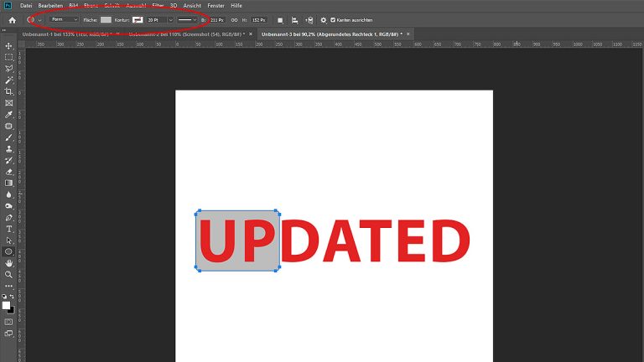The image size is (644, 362).
Task: Open the tool preset picker arrow
Action: [x=40, y=20]
